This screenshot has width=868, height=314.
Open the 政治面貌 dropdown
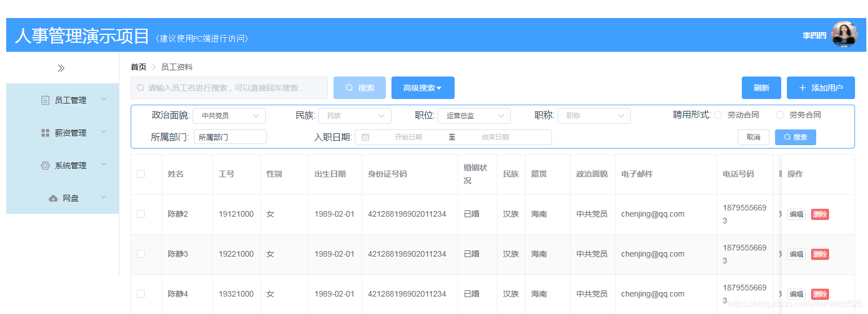click(229, 116)
